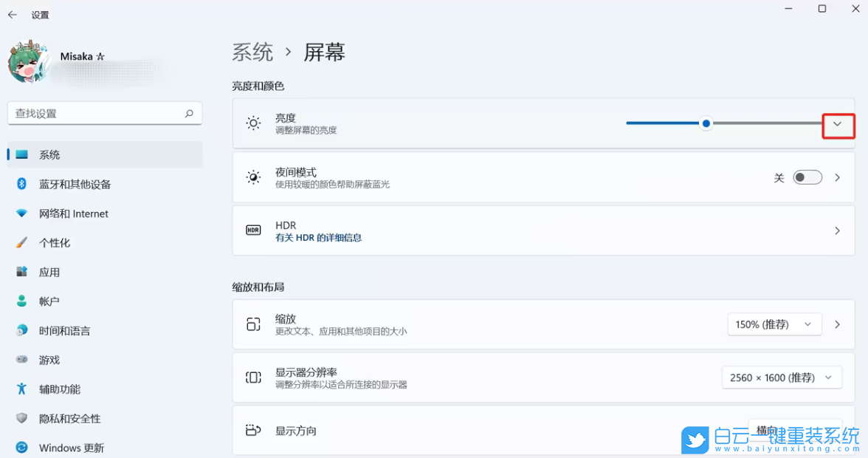The width and height of the screenshot is (868, 458).
Task: Select the 辅助功能 accessibility icon
Action: (x=21, y=389)
